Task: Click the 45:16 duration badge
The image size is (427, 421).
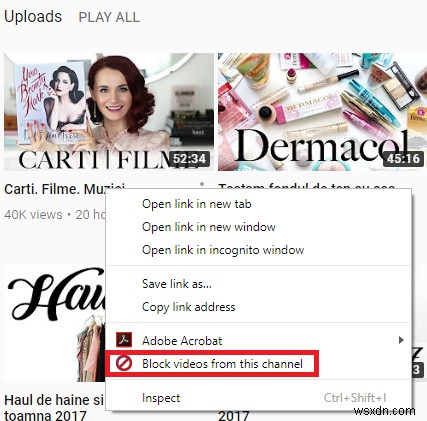Action: tap(403, 159)
